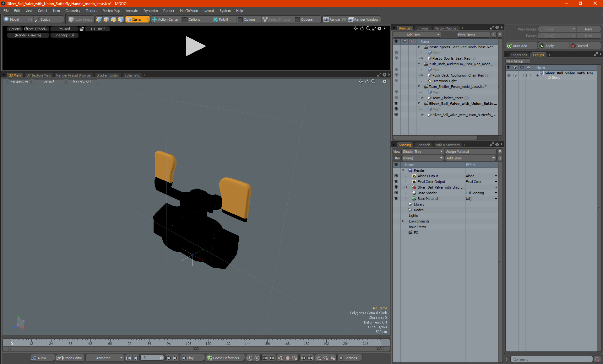Toggle visibility of Directional Light item
The height and width of the screenshot is (364, 603).
(x=396, y=81)
